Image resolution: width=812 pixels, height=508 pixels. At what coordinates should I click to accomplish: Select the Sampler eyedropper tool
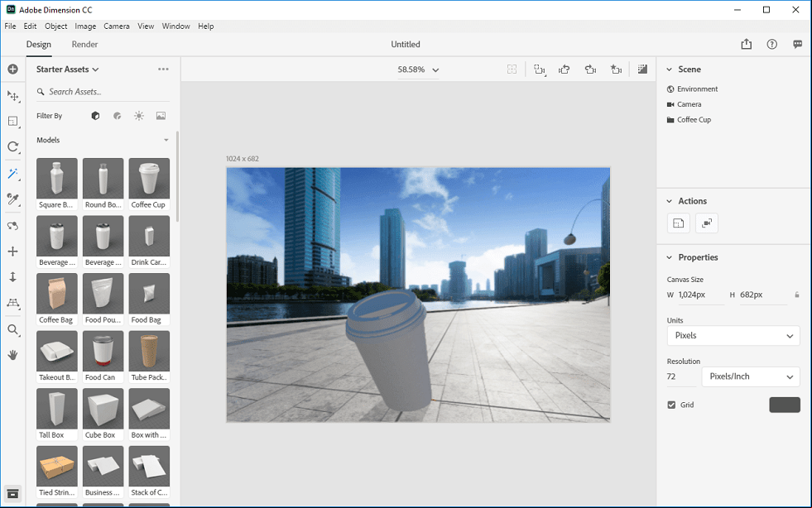[13, 199]
